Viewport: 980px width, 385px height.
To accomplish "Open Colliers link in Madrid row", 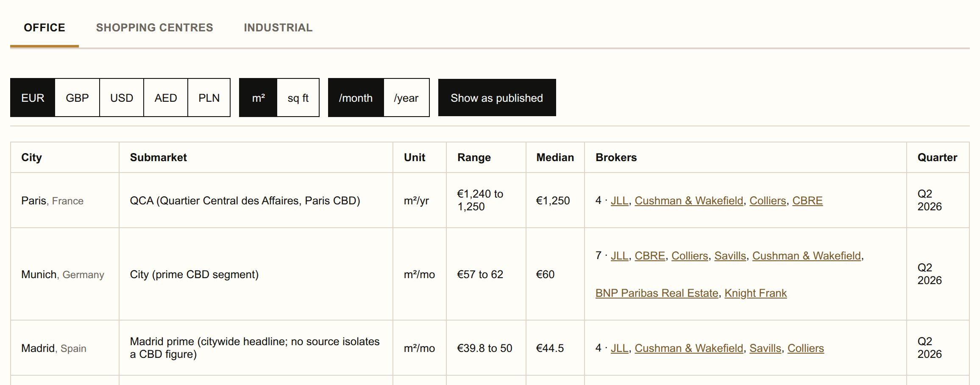I will (806, 348).
